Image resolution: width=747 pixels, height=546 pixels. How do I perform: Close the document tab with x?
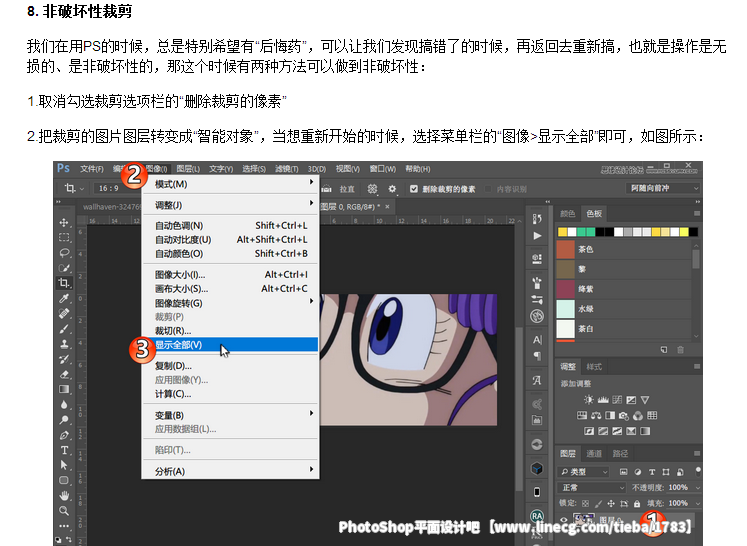tap(387, 206)
